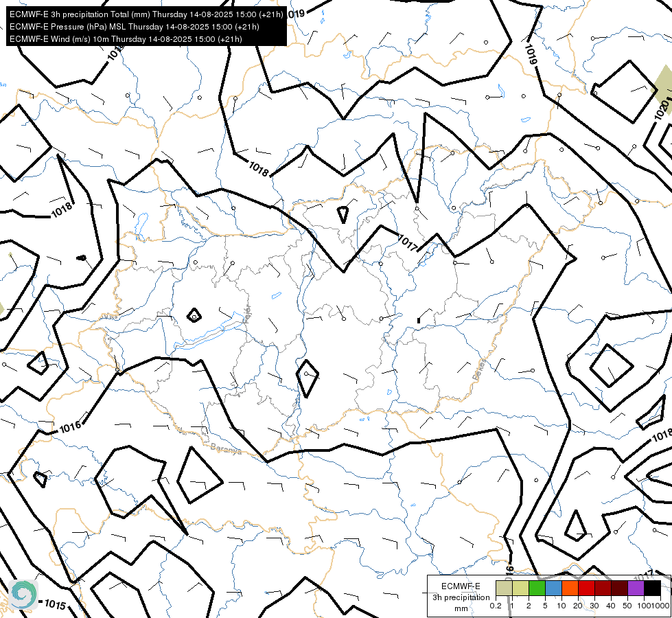Click the Baranya county label
The height and width of the screenshot is (618, 672).
(x=226, y=449)
